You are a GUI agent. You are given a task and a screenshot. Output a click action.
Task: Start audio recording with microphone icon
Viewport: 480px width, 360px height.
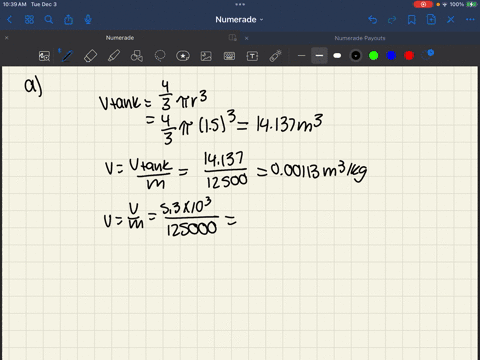click(88, 20)
